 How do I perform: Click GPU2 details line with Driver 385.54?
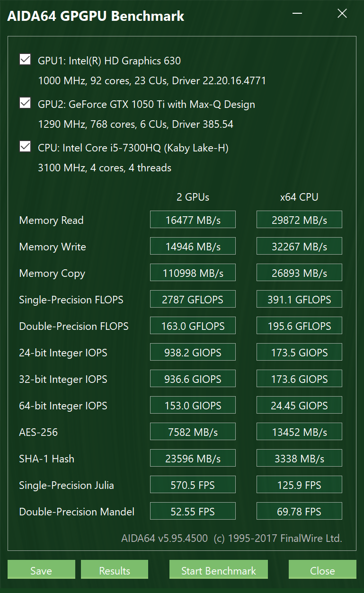pyautogui.click(x=135, y=124)
